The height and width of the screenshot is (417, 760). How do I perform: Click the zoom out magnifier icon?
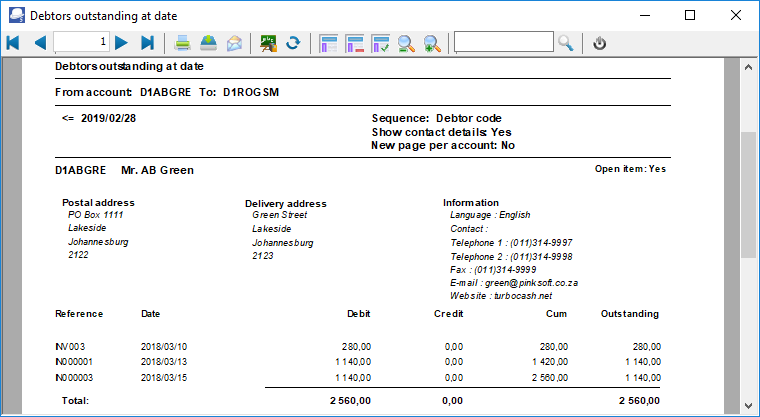click(x=407, y=43)
